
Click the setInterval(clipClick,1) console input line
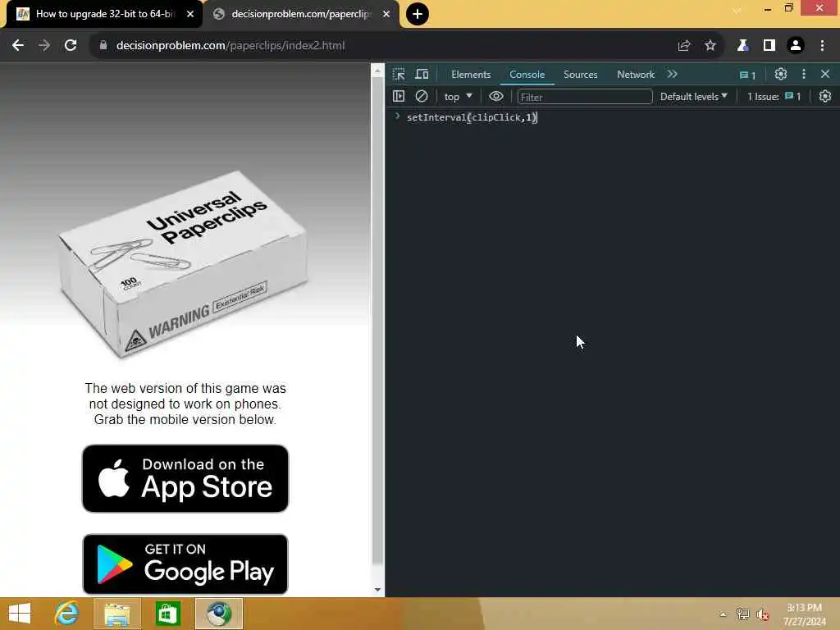472,117
